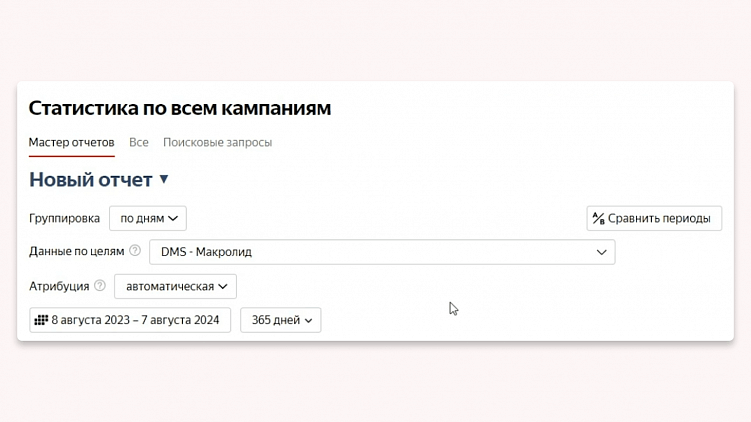Click the help icon beside Атрибуция

pyautogui.click(x=100, y=285)
